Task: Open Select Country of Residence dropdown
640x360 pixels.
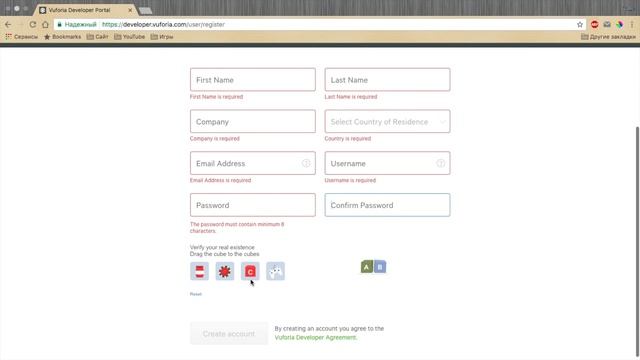Action: coord(387,122)
